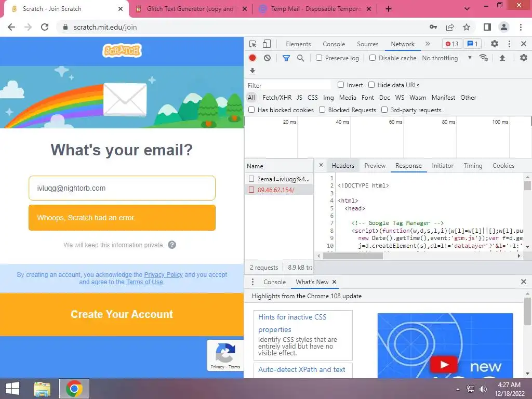Switch to Glitch Text Generator tab
Viewport: 532px width, 399px height.
190,9
